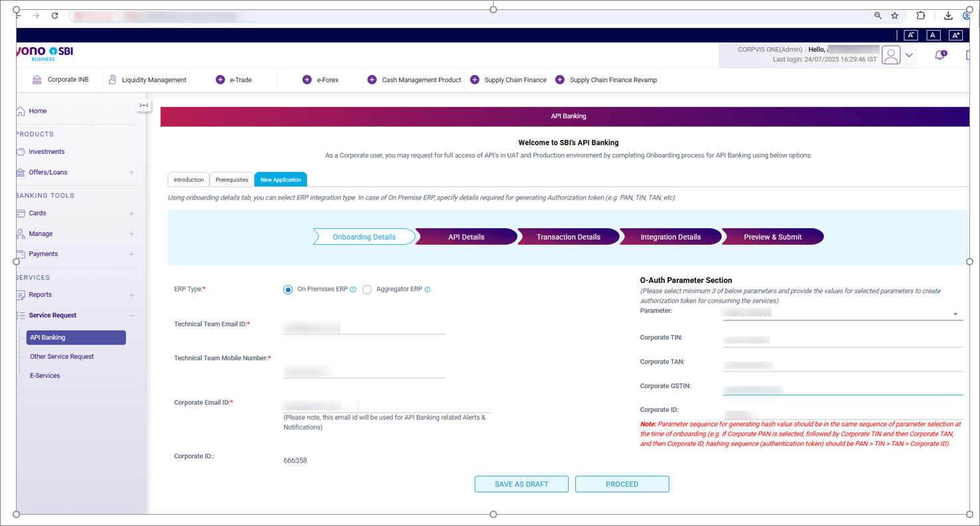Screen dimensions: 980x526
Task: Expand the Manage plus sign
Action: (x=131, y=234)
